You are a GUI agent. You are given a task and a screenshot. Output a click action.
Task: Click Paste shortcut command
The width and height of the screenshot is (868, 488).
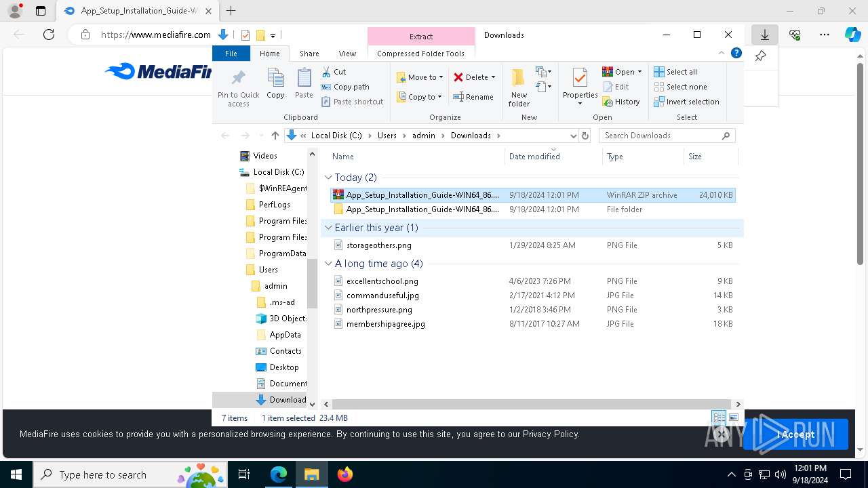353,102
